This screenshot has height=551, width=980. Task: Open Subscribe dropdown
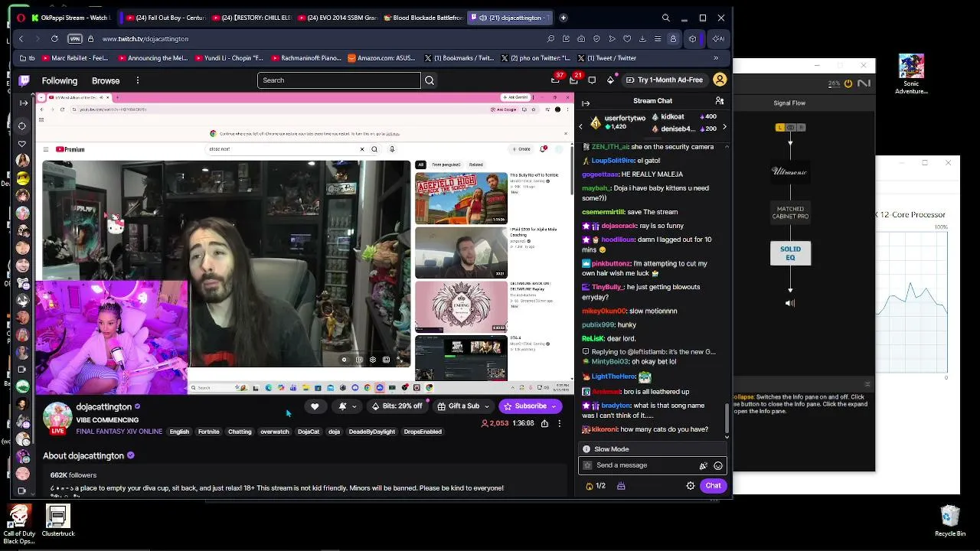554,406
